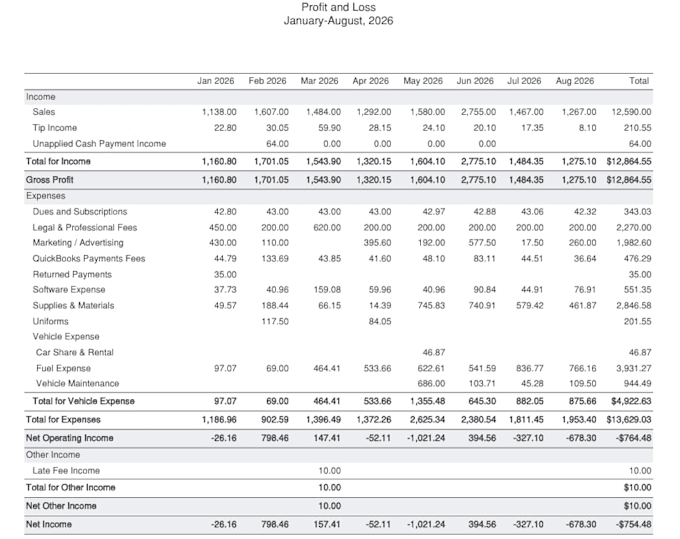Click the Net Other Income row label
The width and height of the screenshot is (680, 539).
(61, 506)
